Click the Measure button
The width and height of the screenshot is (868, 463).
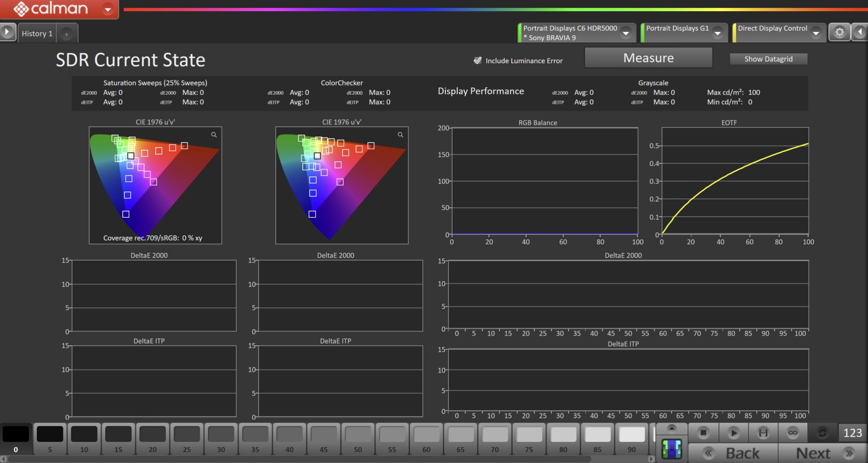[648, 58]
